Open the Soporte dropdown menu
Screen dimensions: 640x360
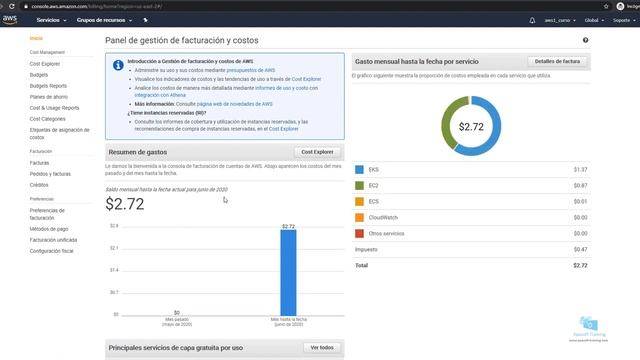624,20
